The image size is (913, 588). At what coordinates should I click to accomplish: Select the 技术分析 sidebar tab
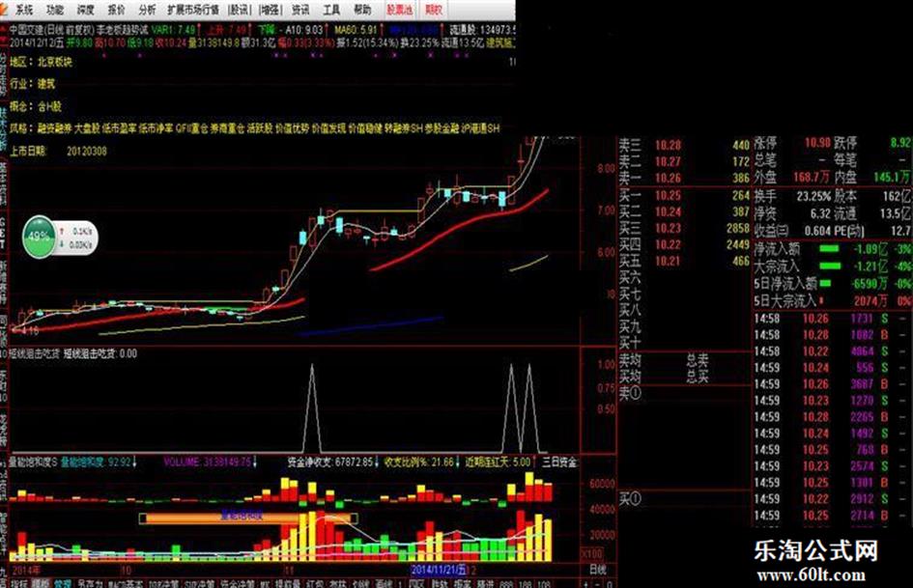[4, 129]
